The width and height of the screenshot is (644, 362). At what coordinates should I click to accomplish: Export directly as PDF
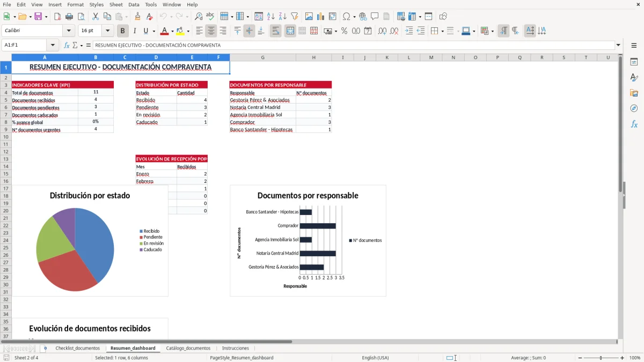click(57, 17)
